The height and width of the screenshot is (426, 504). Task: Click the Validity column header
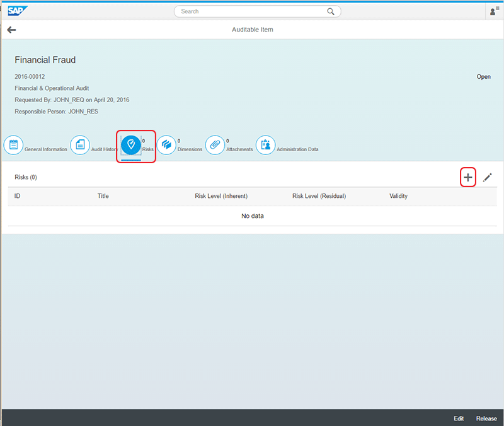point(398,196)
